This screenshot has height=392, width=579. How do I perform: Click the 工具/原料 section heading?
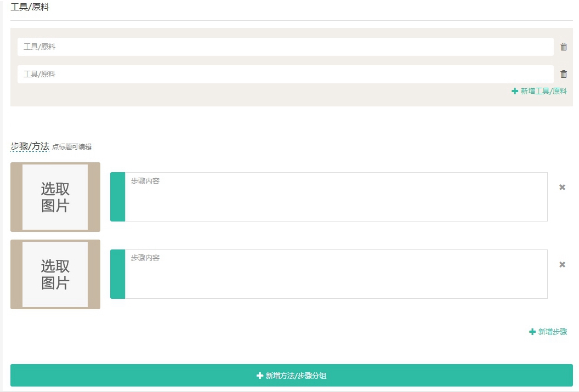pos(30,8)
